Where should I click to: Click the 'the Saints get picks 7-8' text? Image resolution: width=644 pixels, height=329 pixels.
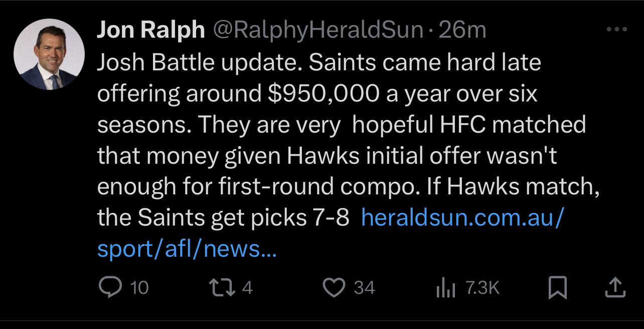[x=223, y=218]
